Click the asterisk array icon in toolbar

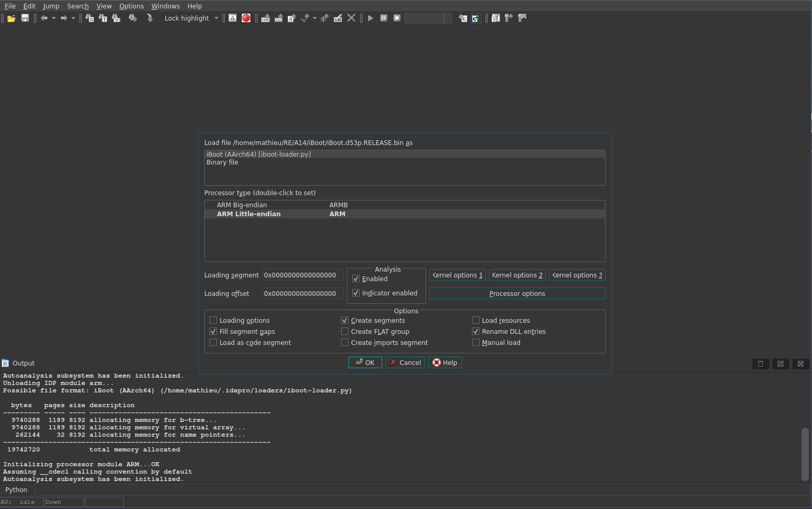[325, 18]
